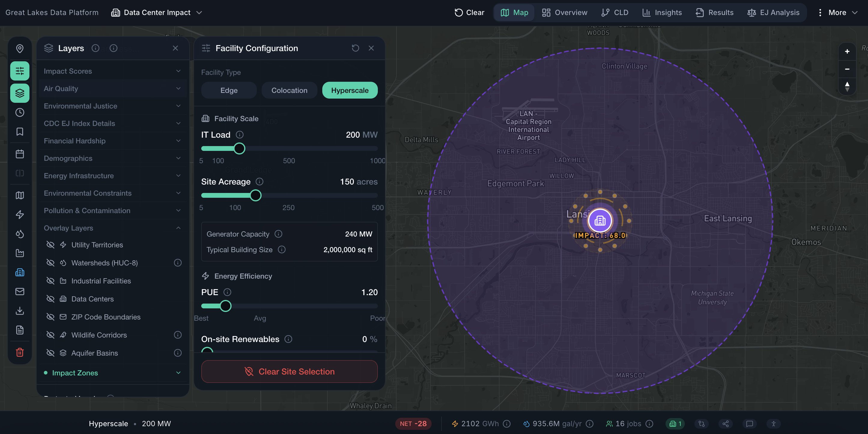Image resolution: width=868 pixels, height=434 pixels.
Task: Show the Wildlife Corridors overlay layer
Action: tap(50, 335)
